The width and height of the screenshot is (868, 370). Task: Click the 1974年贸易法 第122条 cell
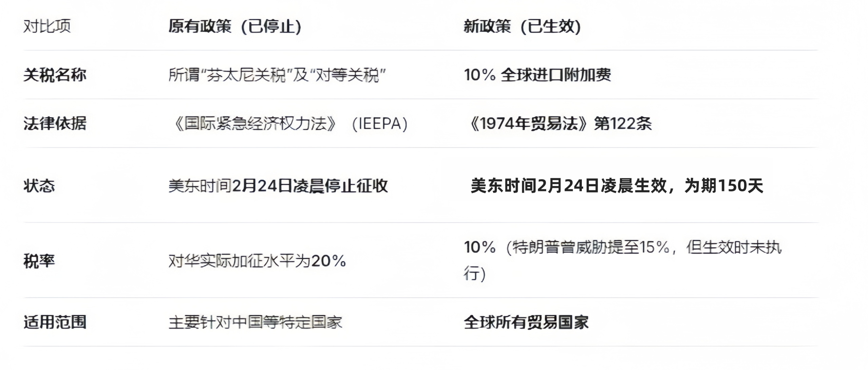[x=560, y=124]
